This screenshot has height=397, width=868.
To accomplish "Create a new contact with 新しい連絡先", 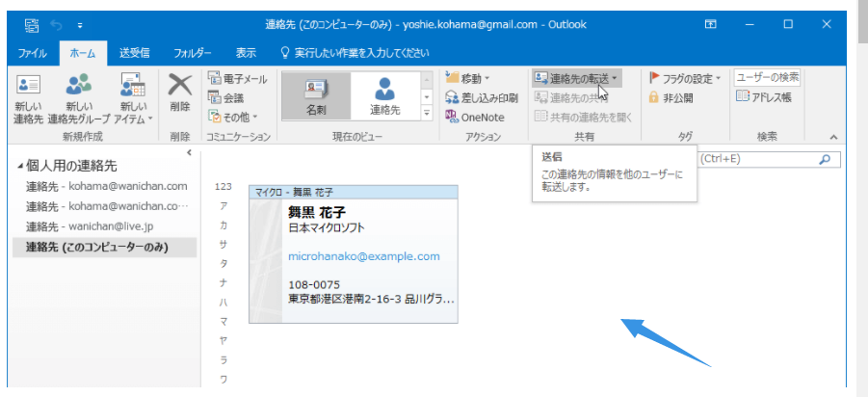I will [28, 98].
